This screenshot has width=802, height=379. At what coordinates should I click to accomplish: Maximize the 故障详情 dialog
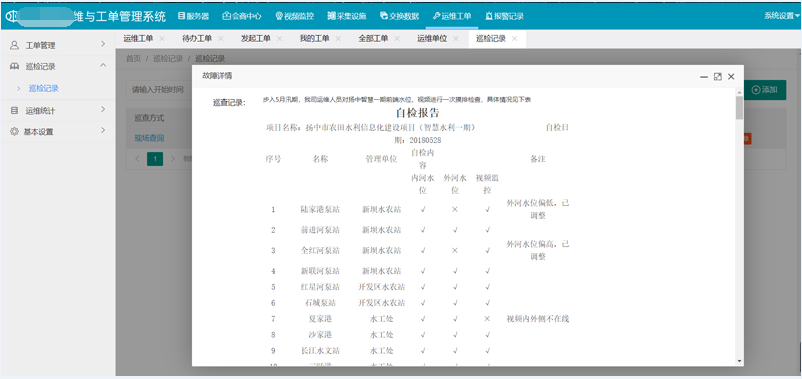[718, 76]
